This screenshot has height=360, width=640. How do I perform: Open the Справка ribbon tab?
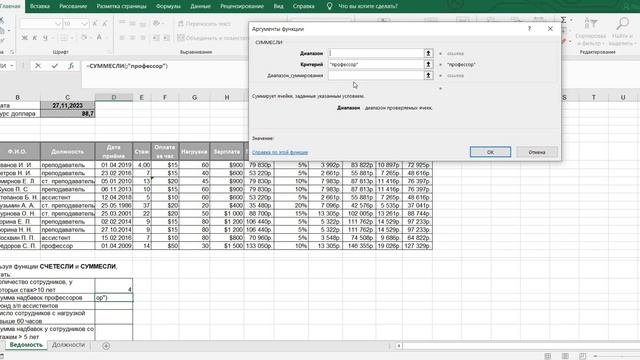304,6
